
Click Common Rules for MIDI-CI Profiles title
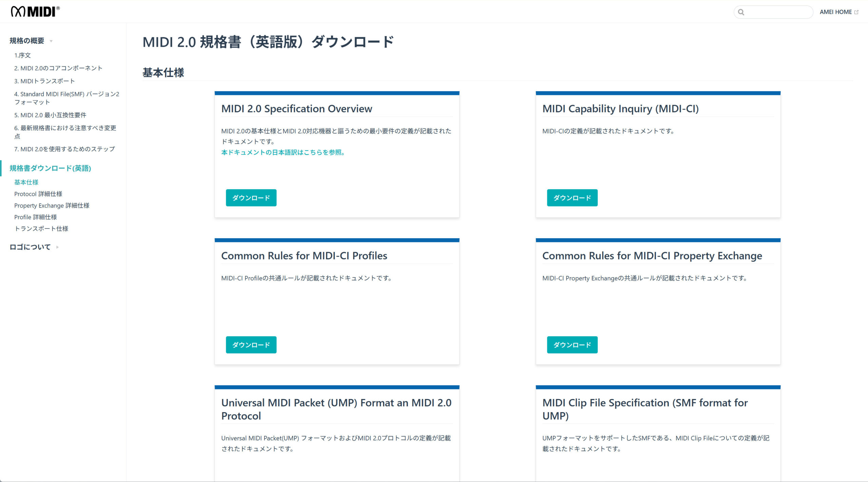coord(304,256)
